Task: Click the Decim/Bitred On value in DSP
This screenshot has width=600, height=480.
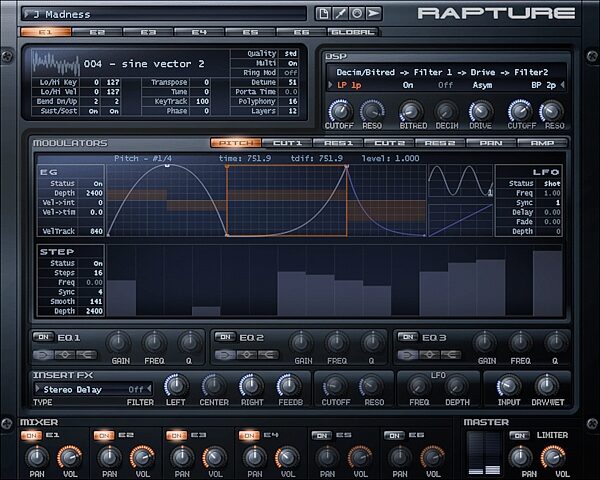Action: 408,85
